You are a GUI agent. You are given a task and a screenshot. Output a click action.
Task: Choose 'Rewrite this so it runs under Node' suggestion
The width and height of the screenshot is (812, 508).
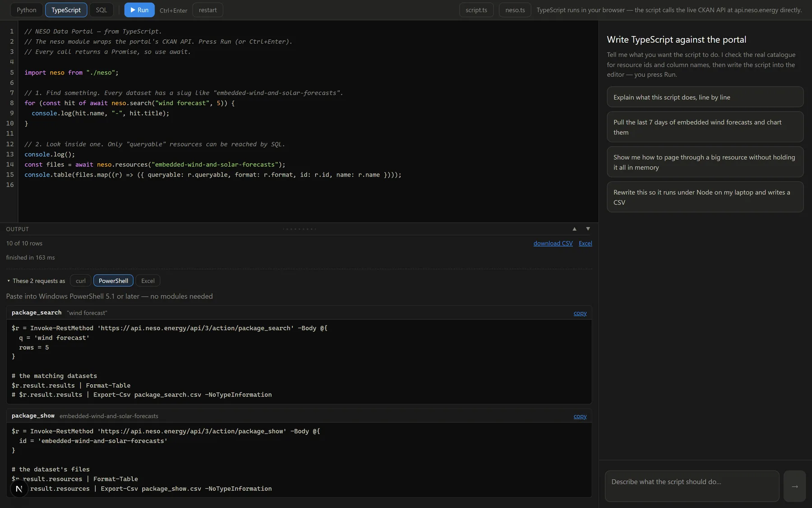point(705,197)
